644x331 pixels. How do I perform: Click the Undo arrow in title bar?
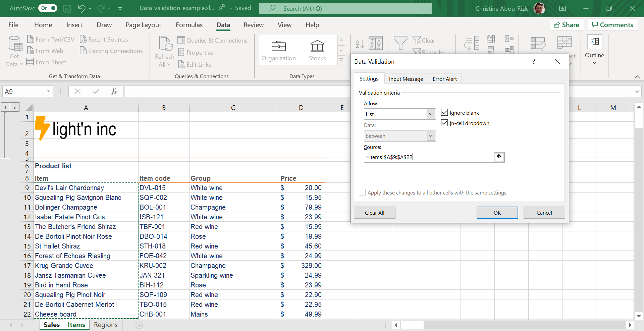(x=82, y=8)
